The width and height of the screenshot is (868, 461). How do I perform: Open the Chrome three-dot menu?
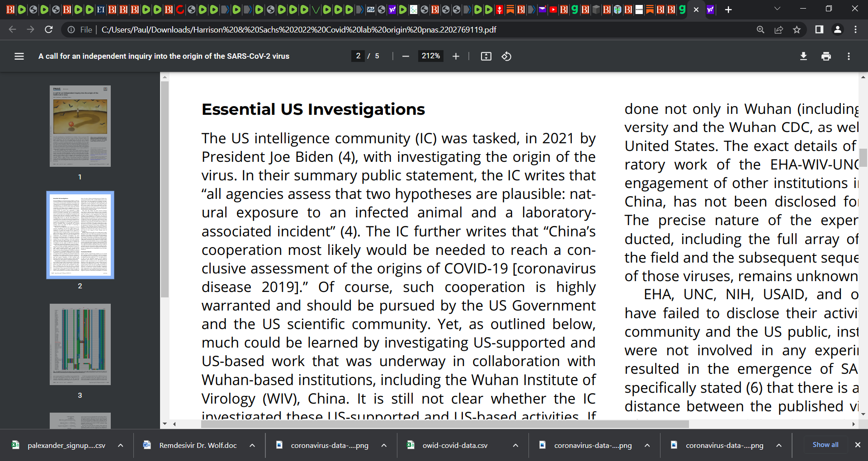[855, 29]
